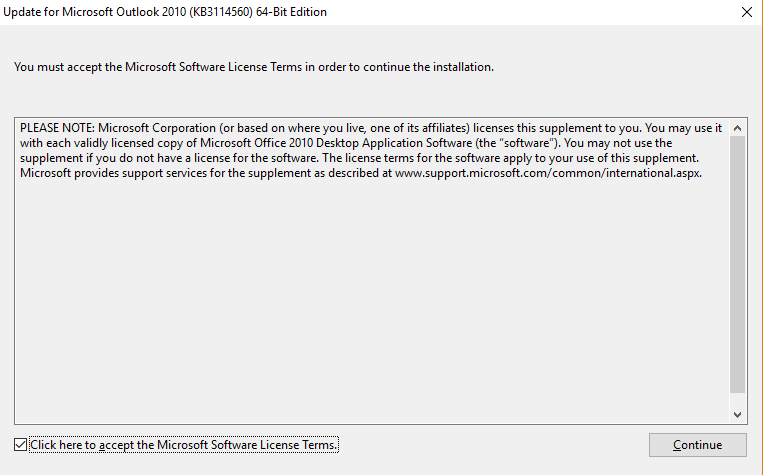Click the 'You must accept' instruction text
The width and height of the screenshot is (763, 475).
[254, 67]
